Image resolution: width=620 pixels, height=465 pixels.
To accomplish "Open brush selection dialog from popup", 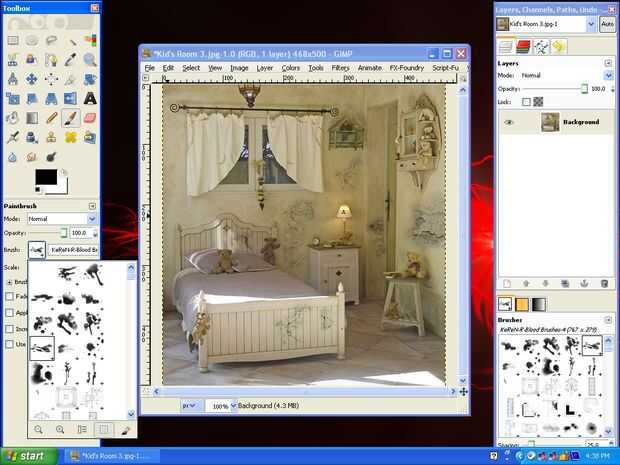I will (125, 430).
